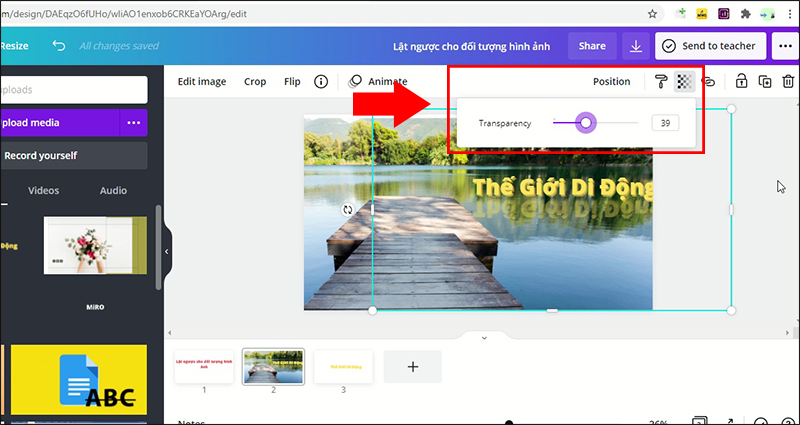Select the flower bouquet uploaded image
800x425 pixels.
pos(95,245)
